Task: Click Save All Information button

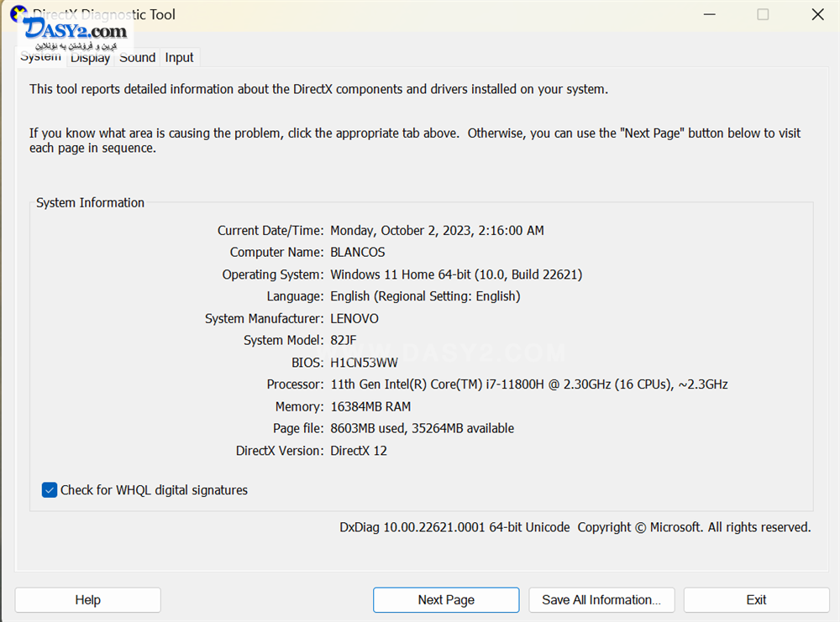Action: [601, 600]
